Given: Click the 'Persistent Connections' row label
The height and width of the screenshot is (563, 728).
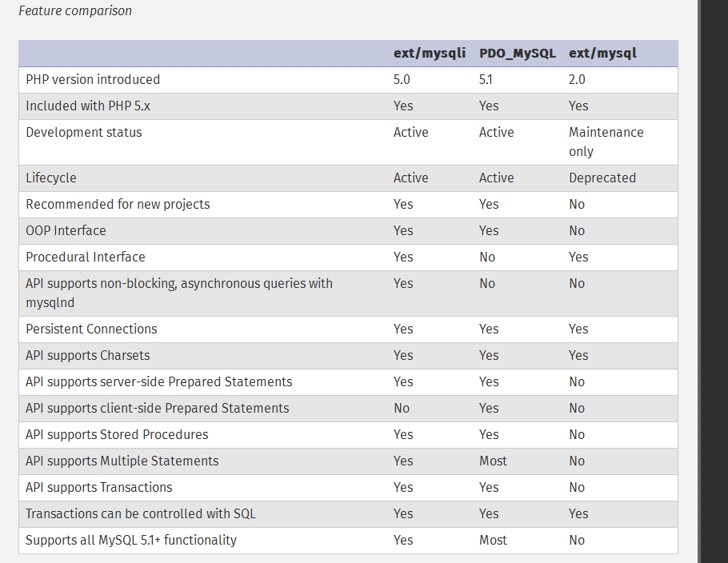Looking at the screenshot, I should (91, 329).
